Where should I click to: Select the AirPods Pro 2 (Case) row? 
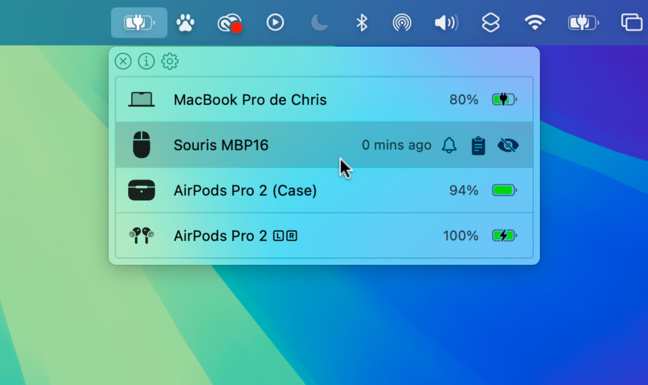[324, 190]
